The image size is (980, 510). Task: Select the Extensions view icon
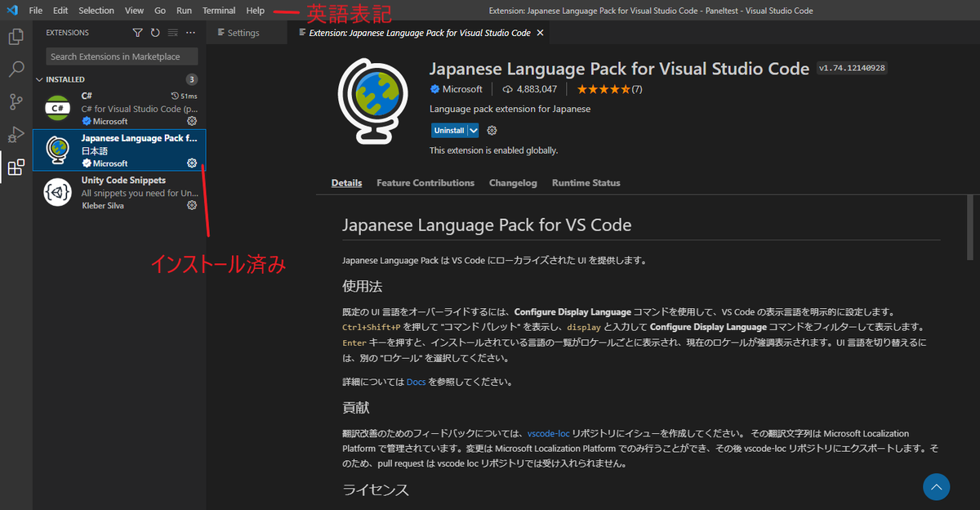point(16,168)
